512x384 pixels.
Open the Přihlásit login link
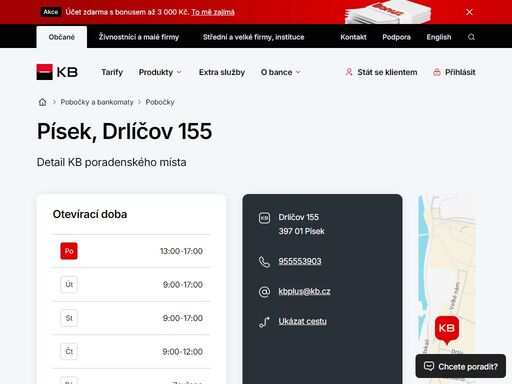point(454,72)
